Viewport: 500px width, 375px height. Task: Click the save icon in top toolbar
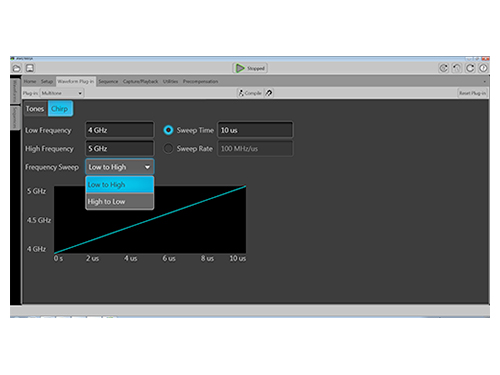click(x=30, y=68)
